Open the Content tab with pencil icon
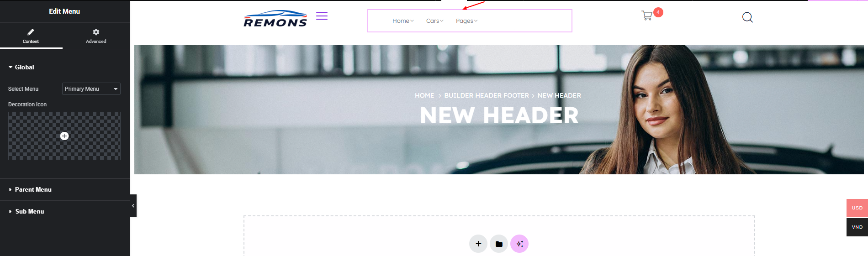 click(x=31, y=36)
